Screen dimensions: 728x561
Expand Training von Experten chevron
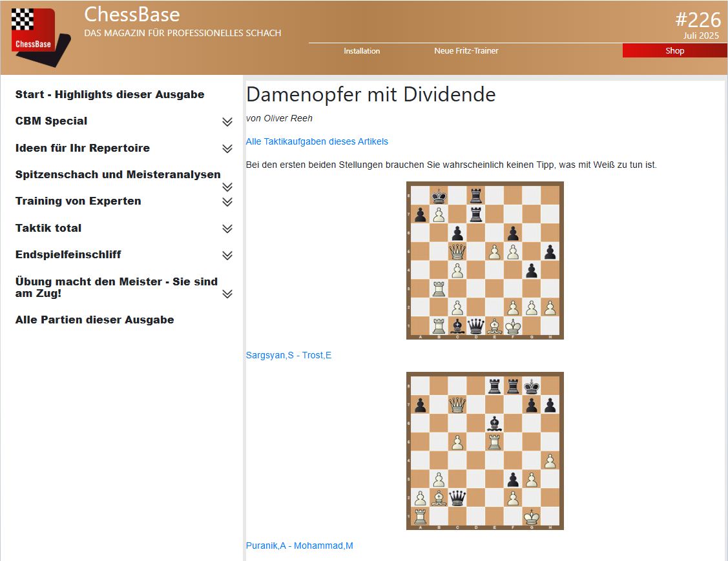tap(227, 202)
